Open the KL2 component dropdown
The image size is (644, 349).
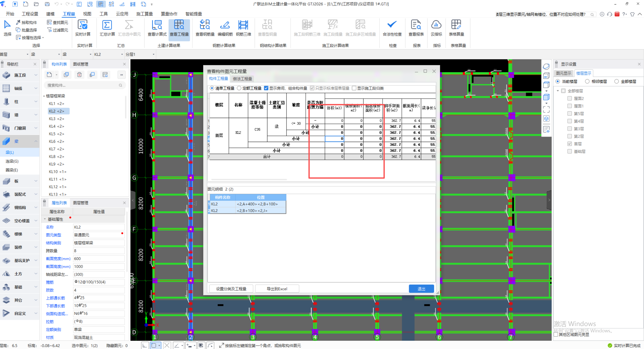122,54
